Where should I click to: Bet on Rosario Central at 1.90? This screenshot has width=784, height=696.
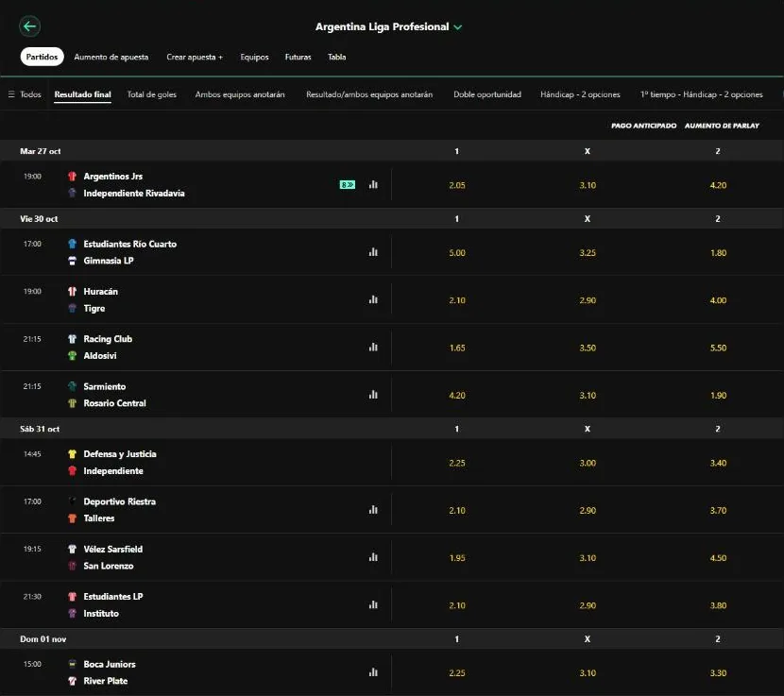pos(718,395)
